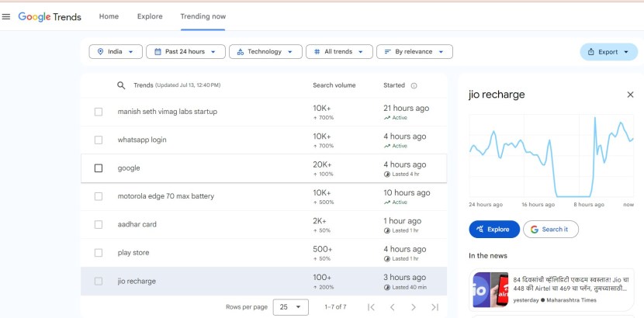Viewport: 644px width, 318px height.
Task: Click the Active trend icon for whatsapp login
Action: (387, 146)
